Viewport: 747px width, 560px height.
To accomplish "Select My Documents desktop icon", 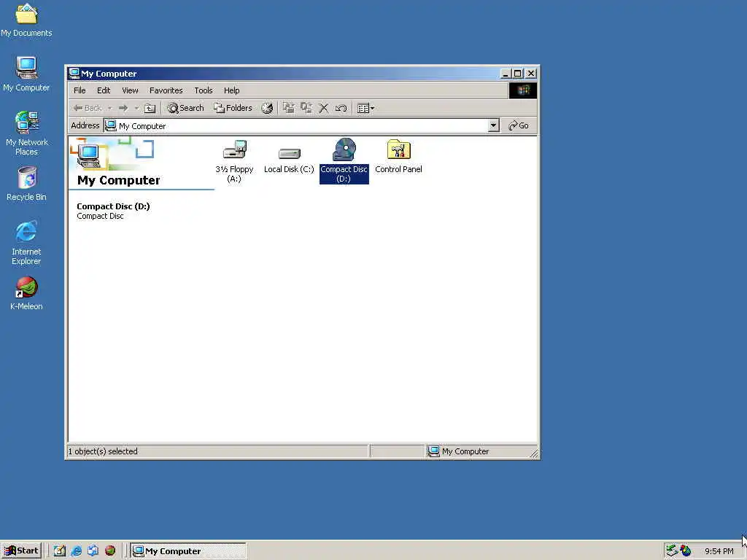I will [26, 20].
